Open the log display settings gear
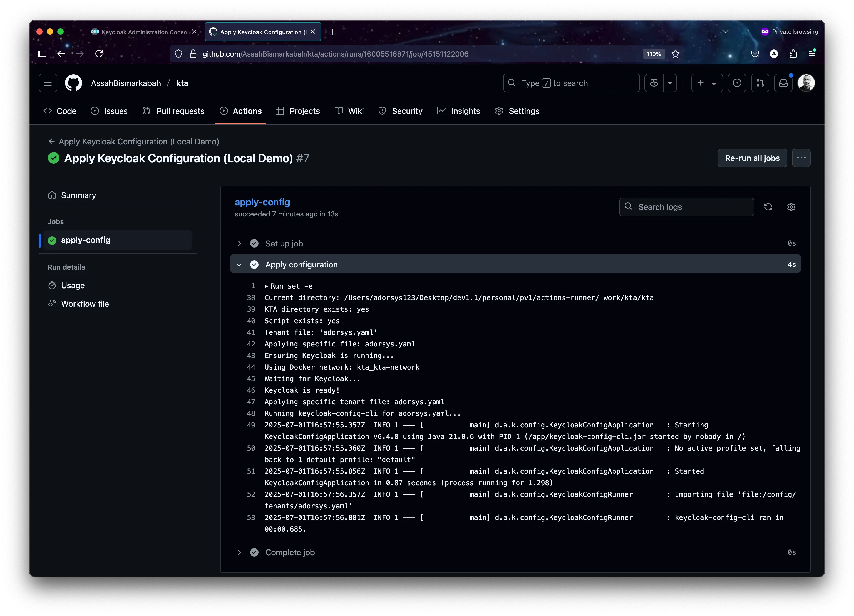Image resolution: width=854 pixels, height=616 pixels. (x=791, y=206)
